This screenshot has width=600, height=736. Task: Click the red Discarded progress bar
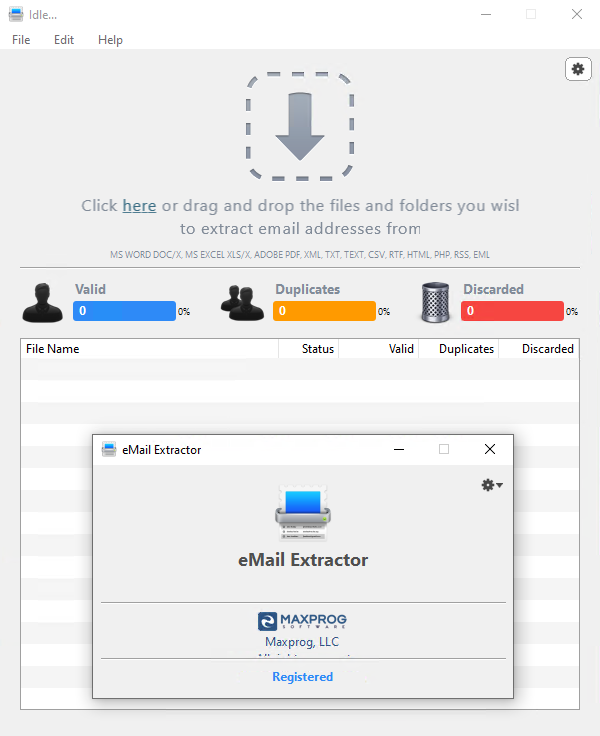click(x=512, y=311)
